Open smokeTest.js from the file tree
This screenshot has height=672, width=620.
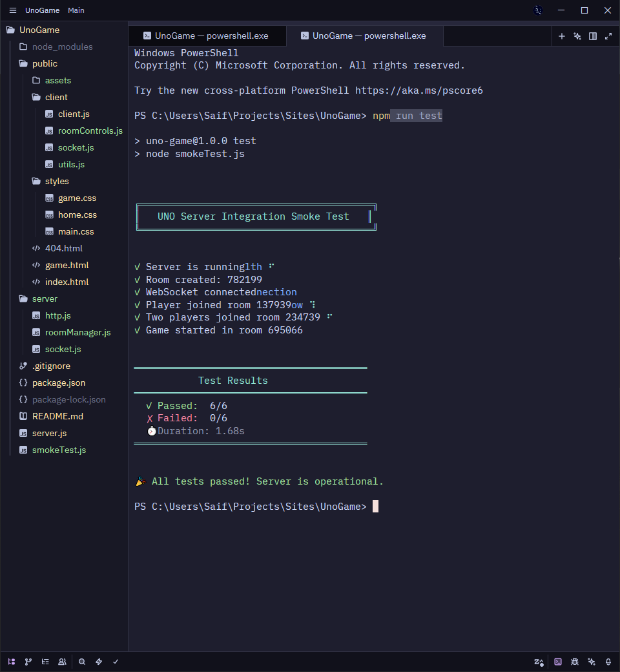point(59,450)
